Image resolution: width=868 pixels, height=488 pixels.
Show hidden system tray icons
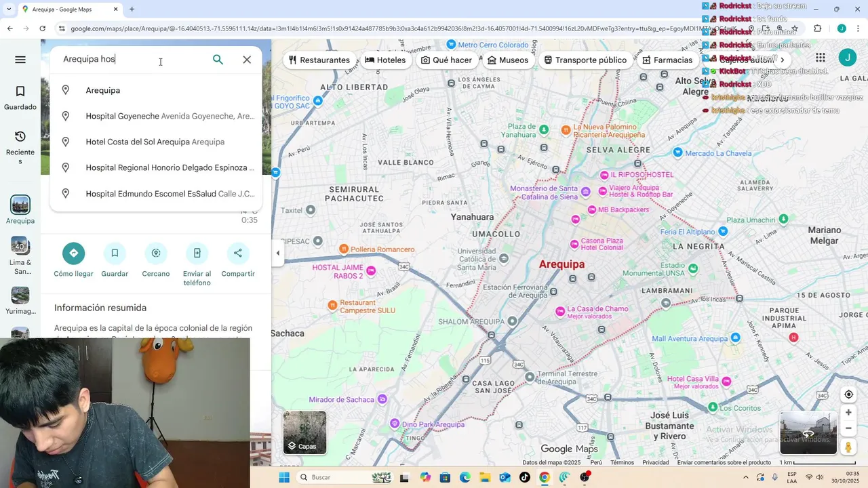pos(746,477)
